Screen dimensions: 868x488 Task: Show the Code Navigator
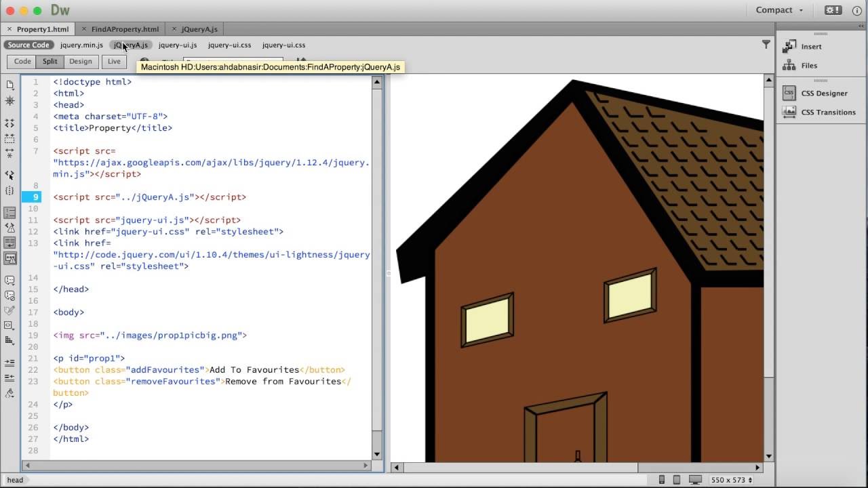pos(10,100)
